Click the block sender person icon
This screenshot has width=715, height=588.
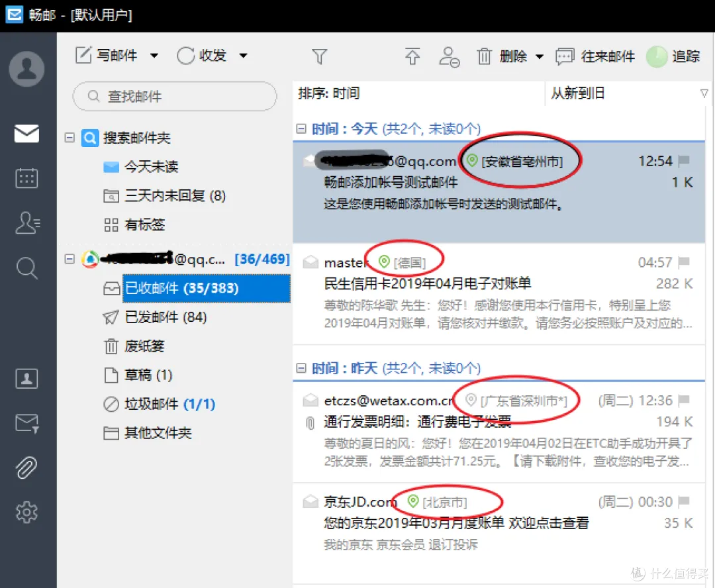coord(449,56)
